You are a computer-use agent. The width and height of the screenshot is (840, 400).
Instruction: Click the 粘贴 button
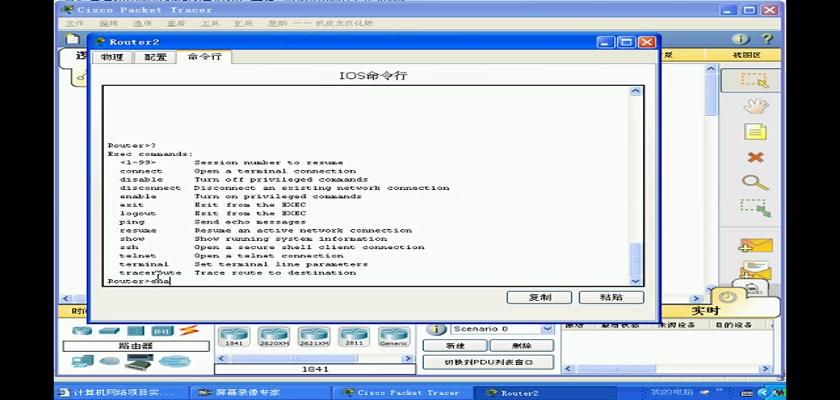(x=611, y=297)
